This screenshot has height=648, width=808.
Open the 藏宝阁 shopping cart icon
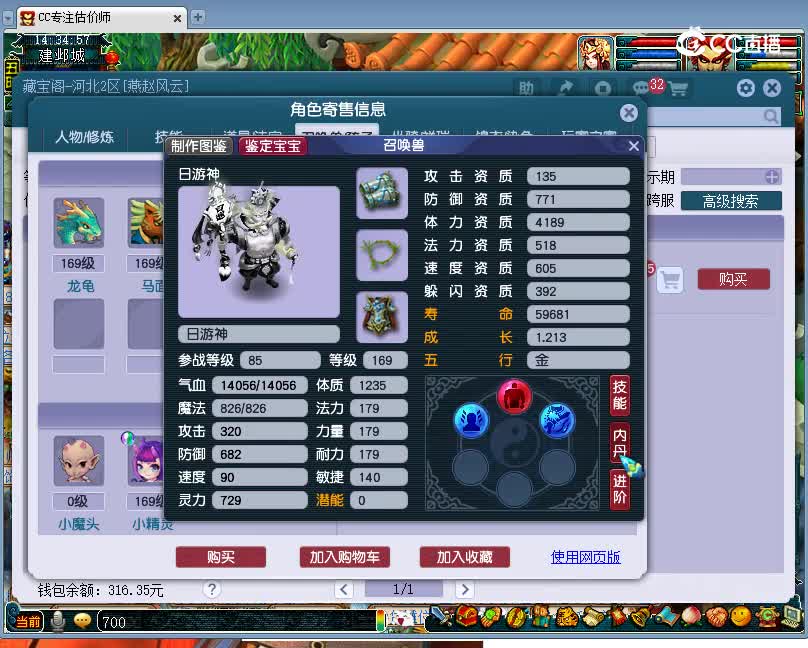coord(678,89)
